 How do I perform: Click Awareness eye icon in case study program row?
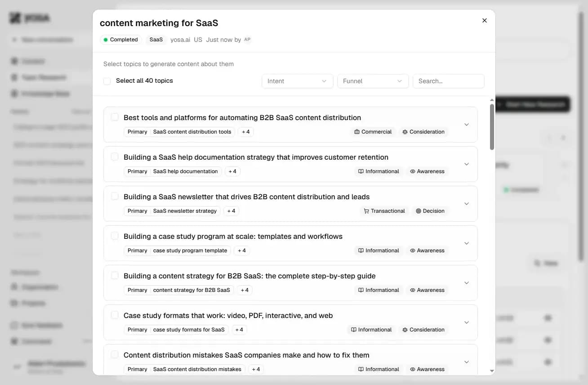[412, 251]
